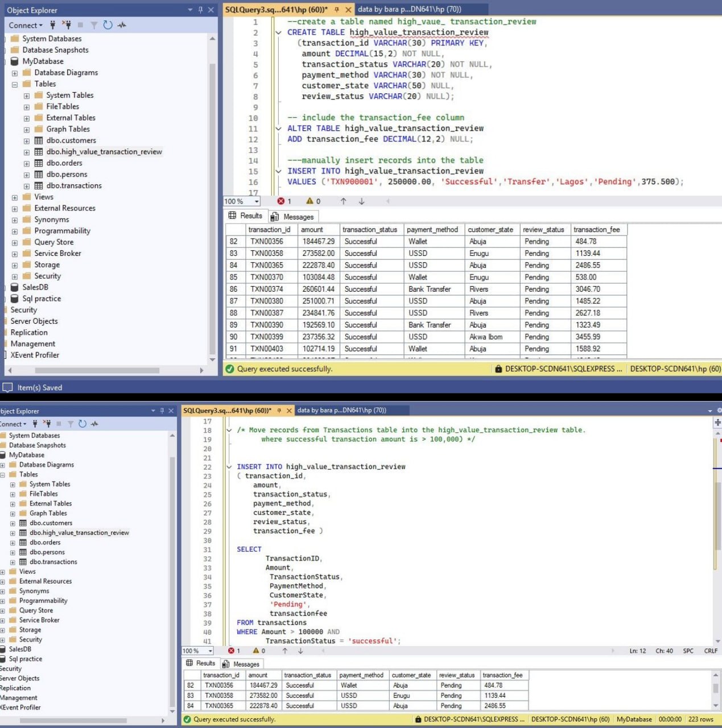Screen dimensions: 722x728
Task: Pin the upper Object Explorer panel
Action: (200, 10)
